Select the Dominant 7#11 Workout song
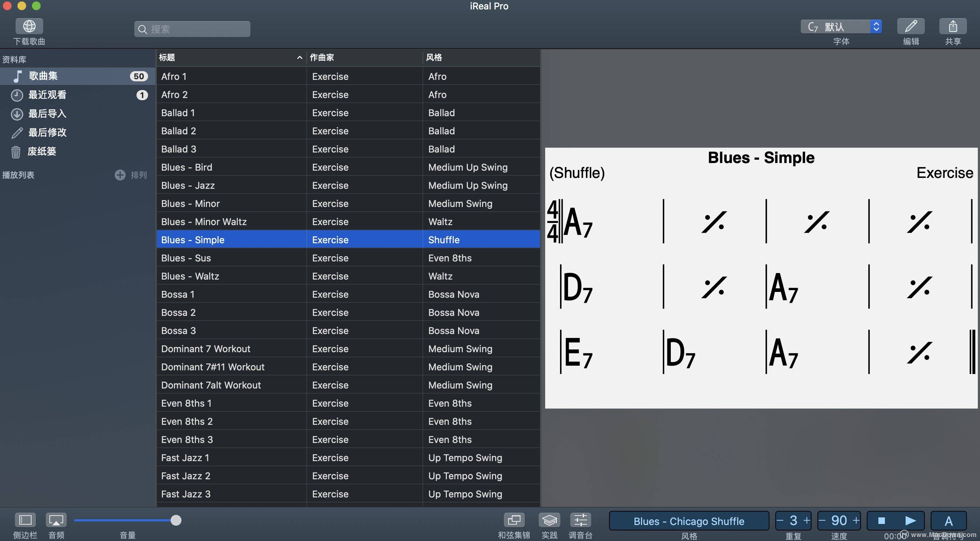Screen dimensions: 980x541 (348, 367)
